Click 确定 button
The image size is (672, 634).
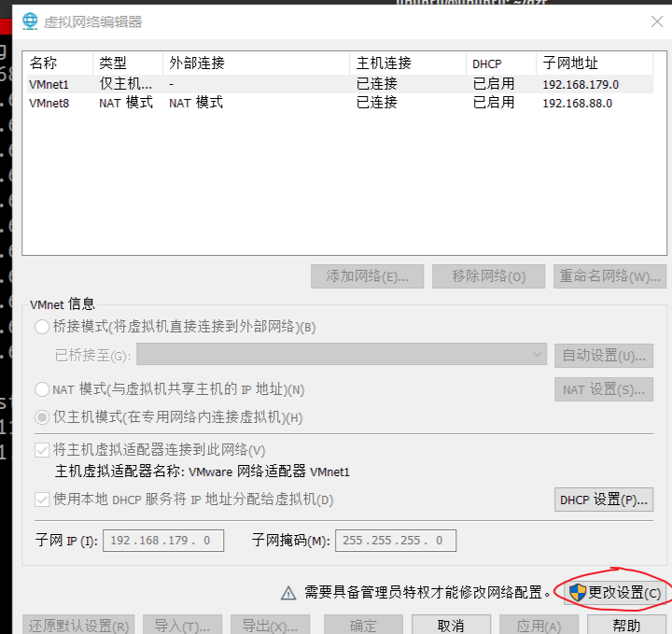coord(363,626)
